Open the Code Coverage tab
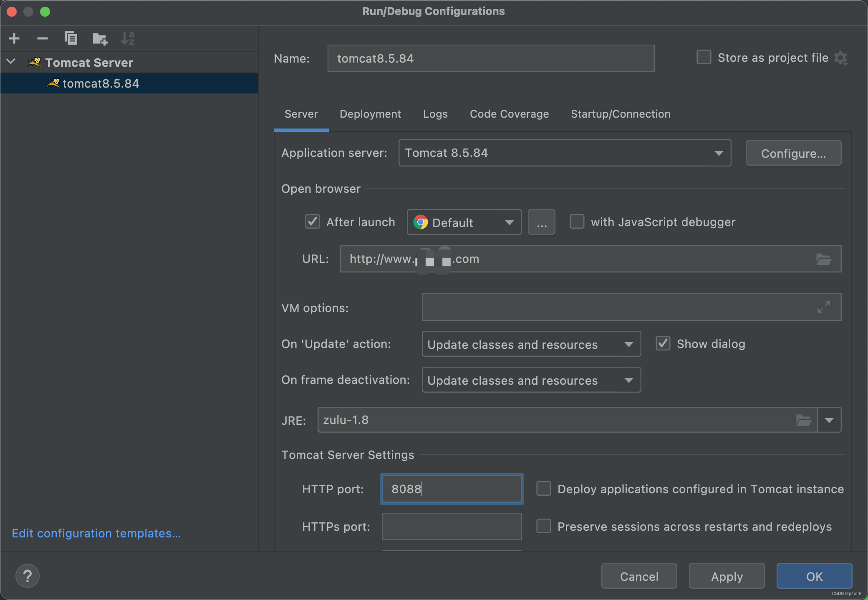Viewport: 868px width, 600px height. (509, 114)
